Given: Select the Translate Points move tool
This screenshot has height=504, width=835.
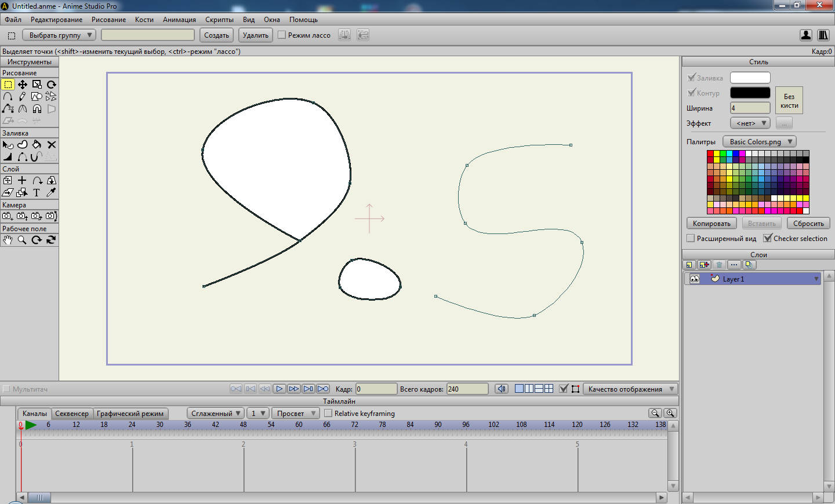Looking at the screenshot, I should pos(22,85).
